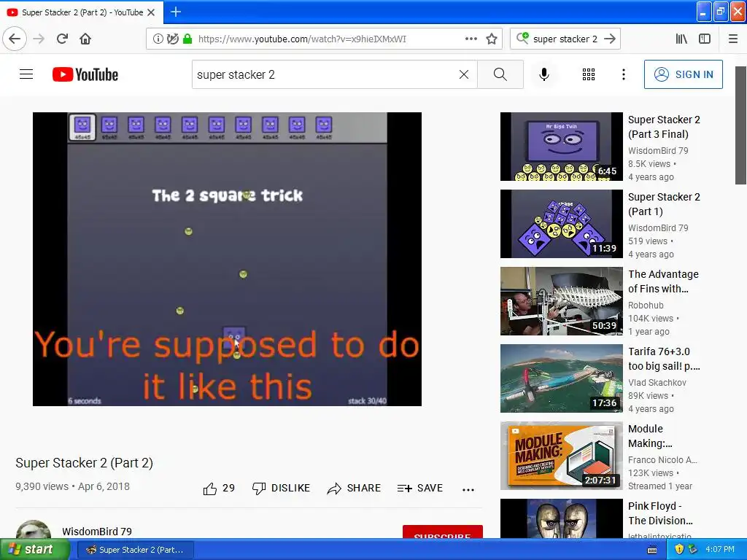Click the green secure connection padlock
Viewport: 747px width, 560px height.
(x=187, y=39)
